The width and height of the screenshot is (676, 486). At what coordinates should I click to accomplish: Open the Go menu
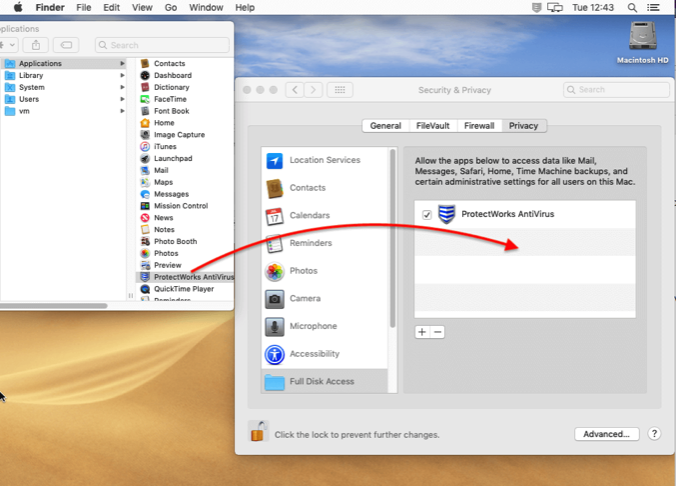[x=171, y=7]
